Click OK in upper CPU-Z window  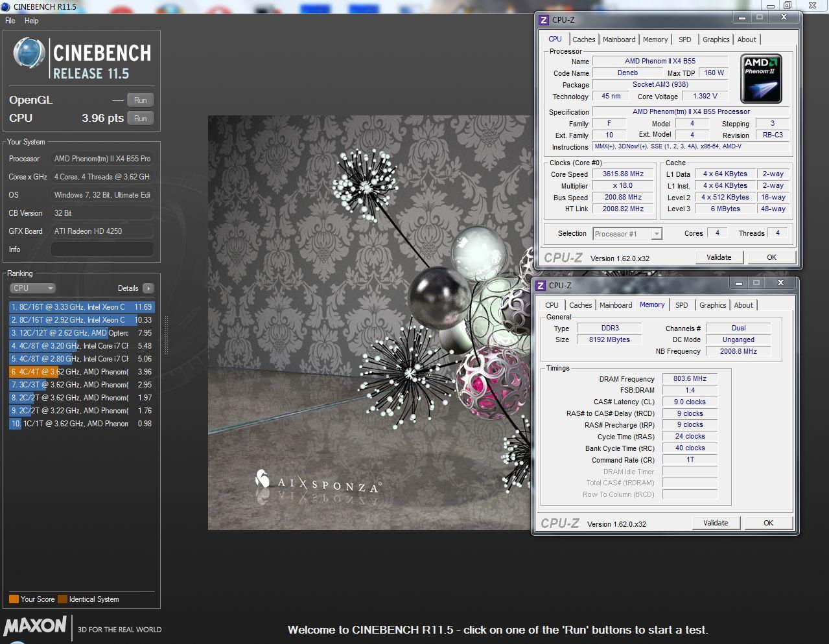(x=771, y=257)
